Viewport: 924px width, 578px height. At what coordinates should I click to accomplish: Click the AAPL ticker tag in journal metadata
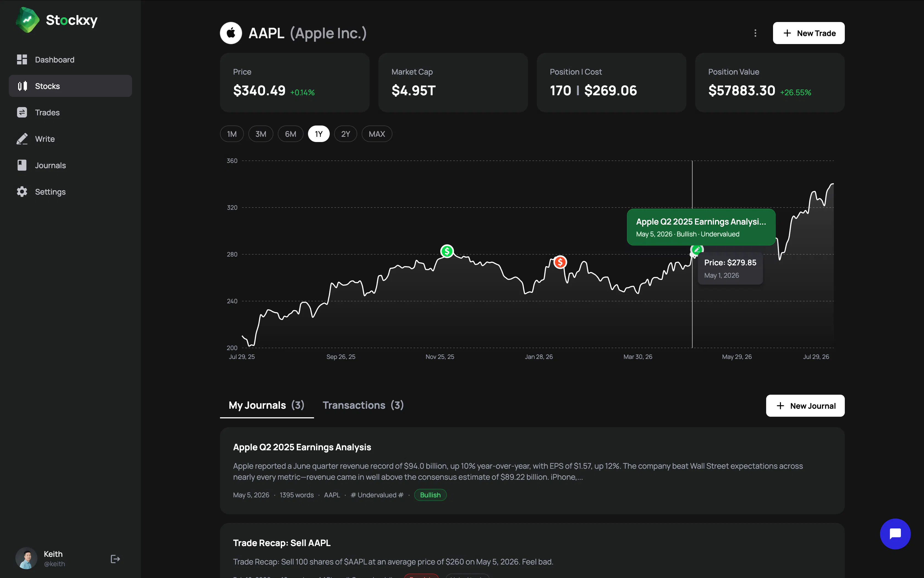[x=332, y=495]
